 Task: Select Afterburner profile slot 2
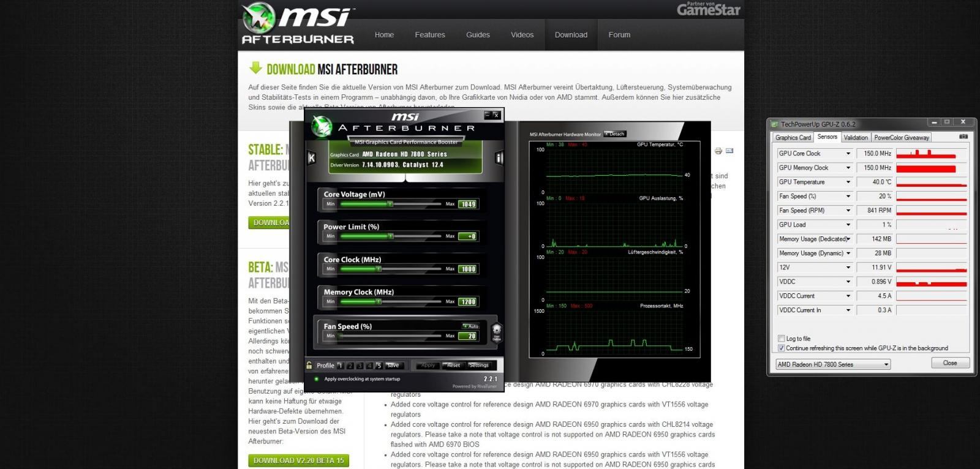350,366
